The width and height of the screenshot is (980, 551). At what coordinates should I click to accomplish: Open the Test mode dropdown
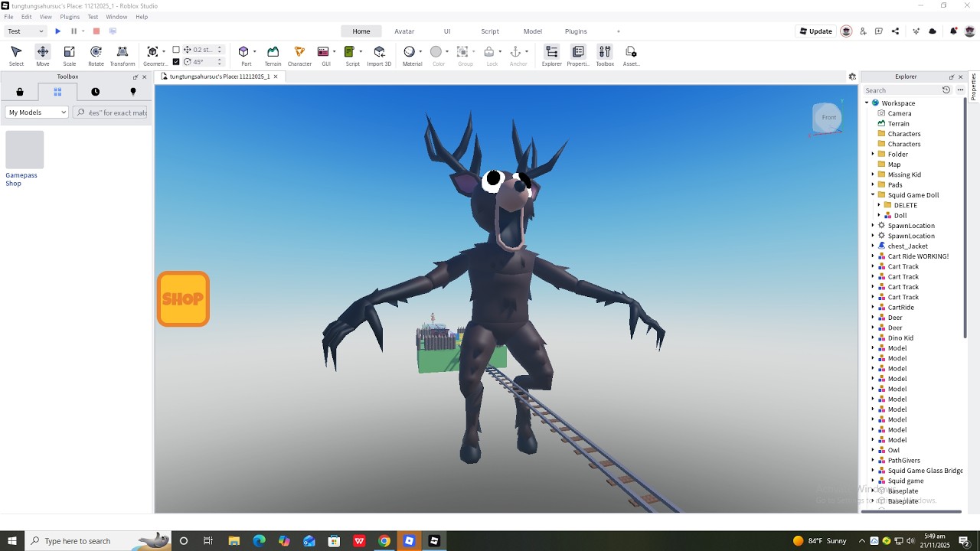(25, 31)
